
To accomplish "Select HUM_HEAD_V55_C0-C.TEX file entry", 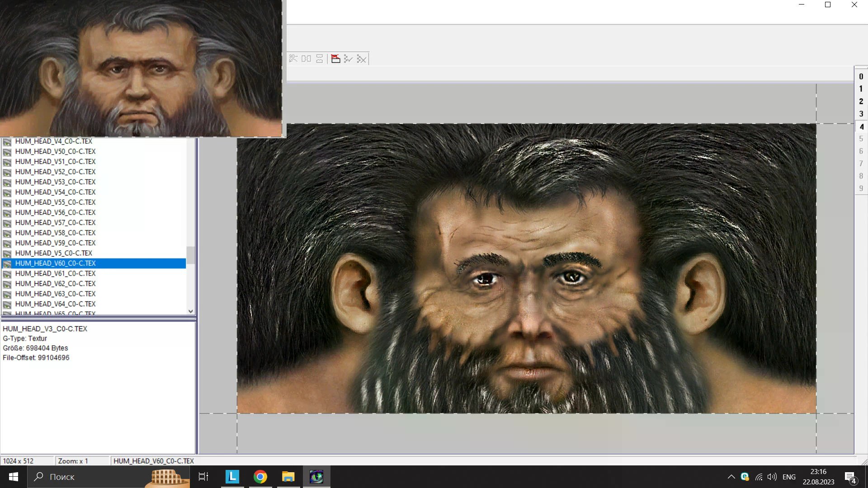I will tap(55, 202).
